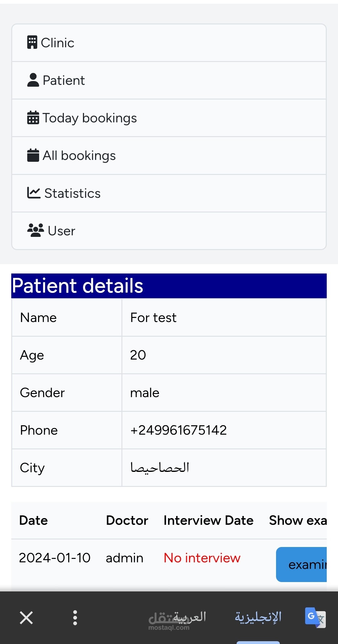Click the All bookings calendar icon

pos(33,155)
